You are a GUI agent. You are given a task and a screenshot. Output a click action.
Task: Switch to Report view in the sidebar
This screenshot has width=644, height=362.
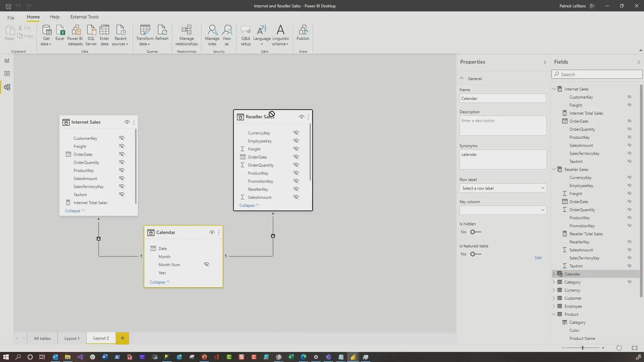pyautogui.click(x=7, y=60)
